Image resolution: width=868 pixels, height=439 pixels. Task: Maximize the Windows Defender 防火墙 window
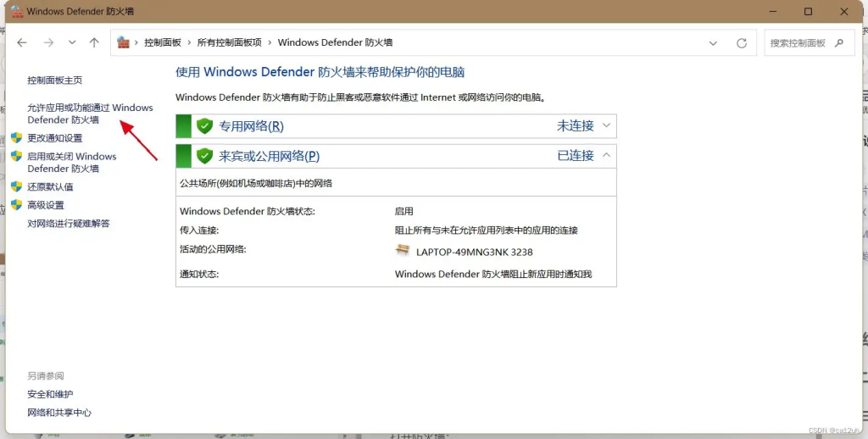[808, 11]
